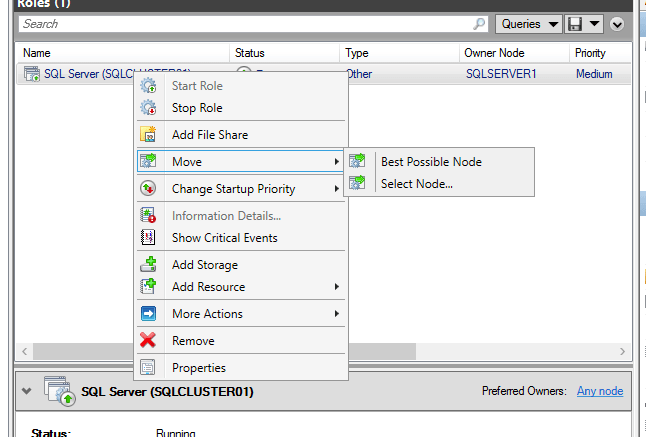Viewport: 646px width, 437px height.
Task: Click the Medium priority cell
Action: point(594,74)
